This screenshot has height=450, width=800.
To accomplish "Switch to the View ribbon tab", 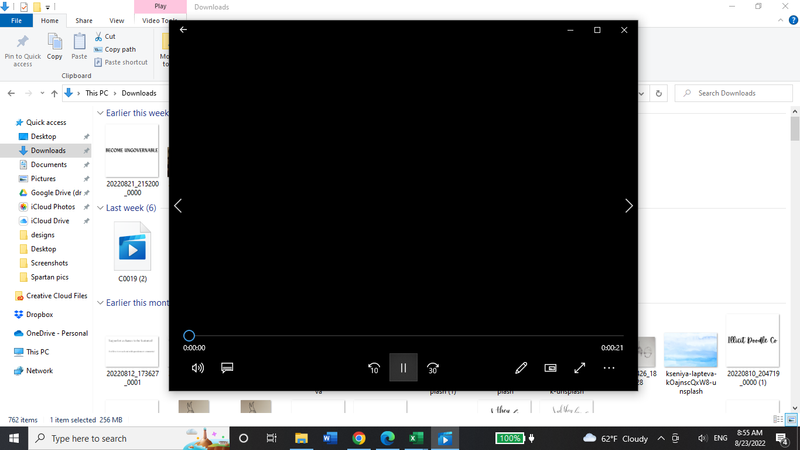I will [x=116, y=20].
